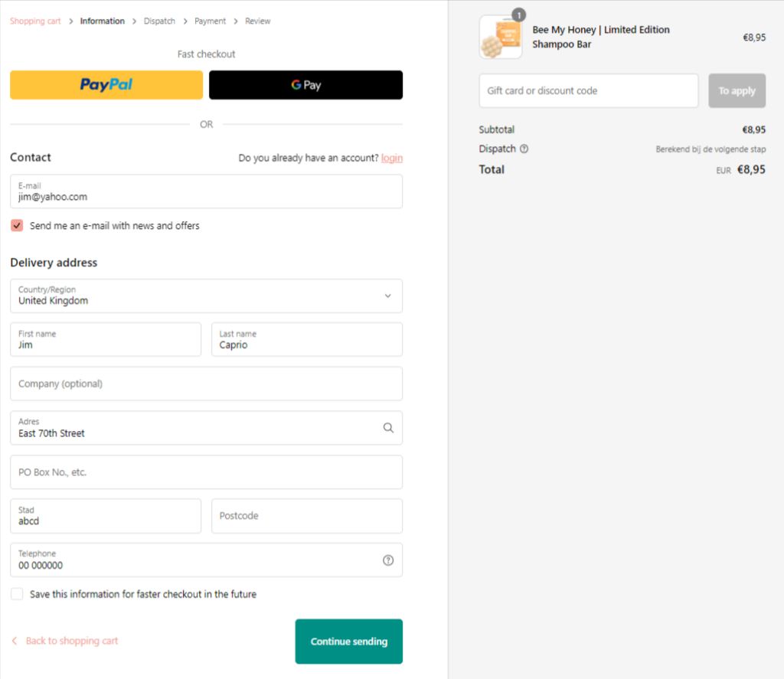The image size is (784, 679).
Task: Focus the Company (optional) field
Action: (x=206, y=384)
